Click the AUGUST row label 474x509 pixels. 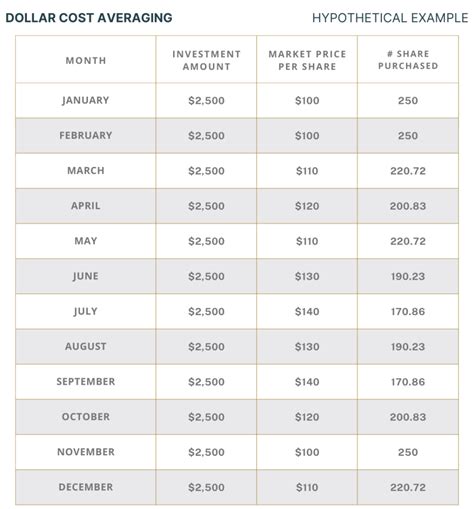(x=86, y=346)
